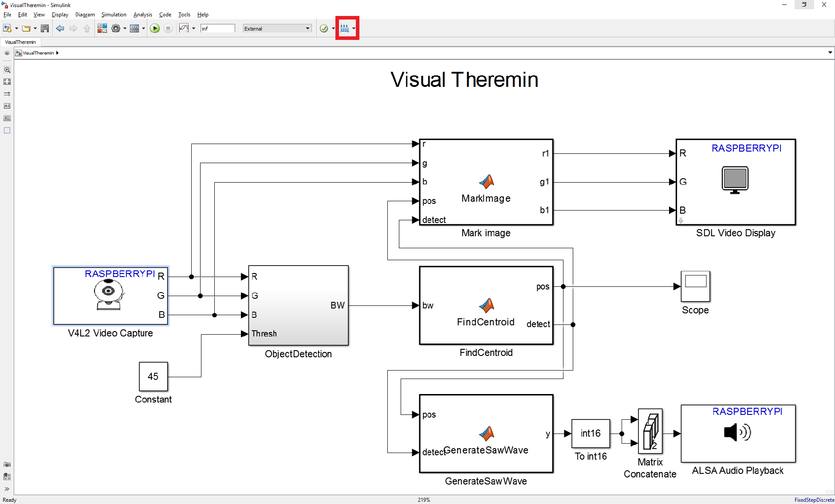Click the stop simulation icon
This screenshot has height=504, width=835.
point(168,28)
